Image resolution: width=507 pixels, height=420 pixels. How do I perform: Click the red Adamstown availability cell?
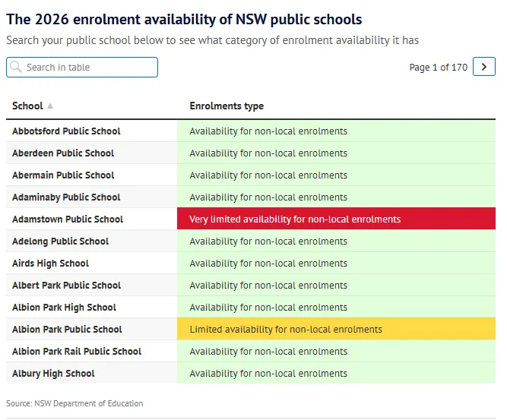pyautogui.click(x=335, y=219)
